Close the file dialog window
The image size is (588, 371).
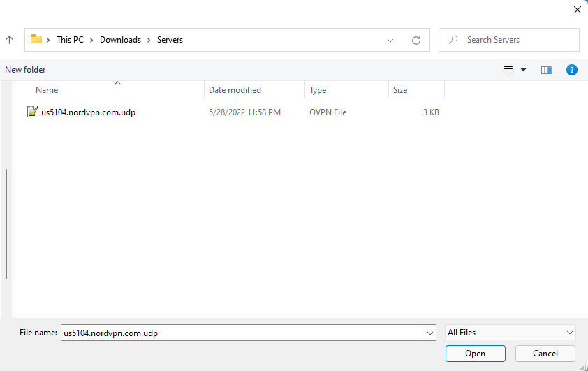pyautogui.click(x=577, y=10)
